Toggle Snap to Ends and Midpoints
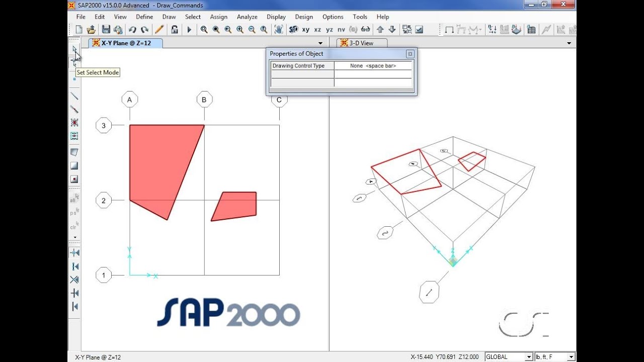 74,266
